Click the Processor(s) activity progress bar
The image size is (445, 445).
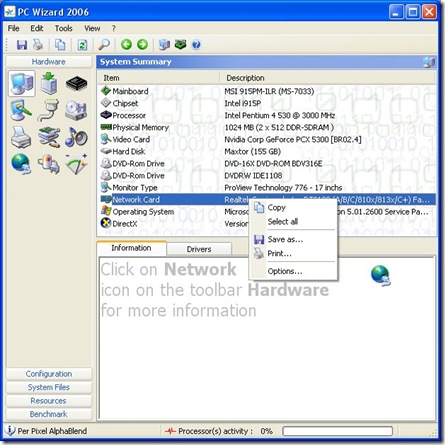coord(337,431)
